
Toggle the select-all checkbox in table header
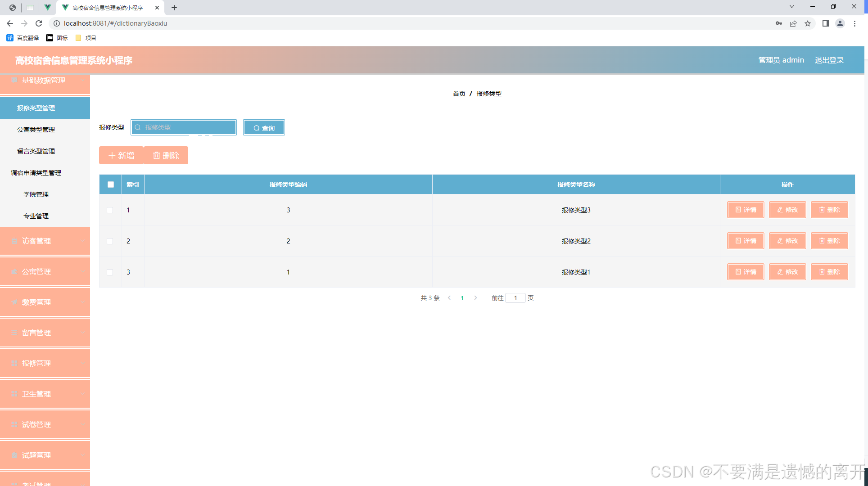point(111,184)
